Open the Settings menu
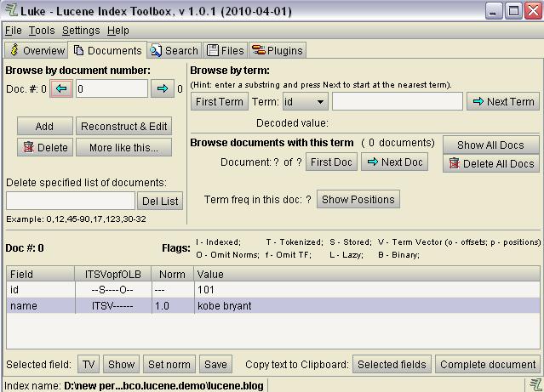The image size is (544, 392). pyautogui.click(x=81, y=31)
